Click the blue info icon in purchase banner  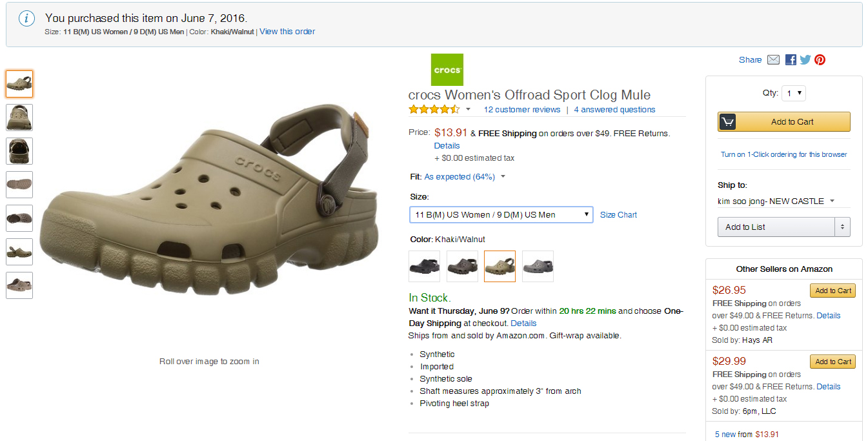[26, 19]
